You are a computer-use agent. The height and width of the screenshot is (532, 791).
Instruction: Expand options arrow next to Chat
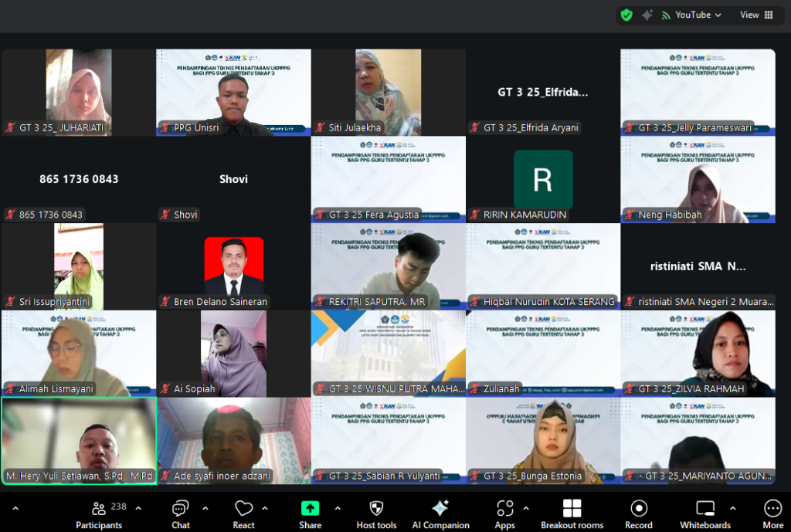205,508
